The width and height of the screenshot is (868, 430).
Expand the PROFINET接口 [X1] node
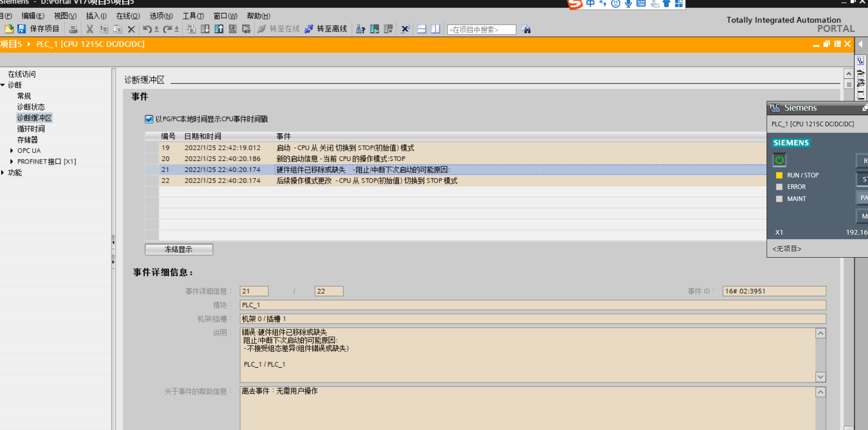pyautogui.click(x=12, y=161)
